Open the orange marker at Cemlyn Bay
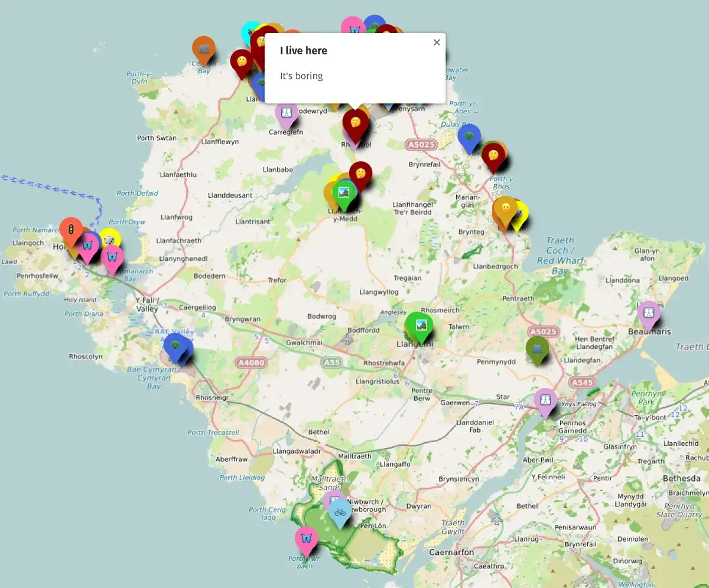Screen dimensions: 709x588 [x=204, y=48]
